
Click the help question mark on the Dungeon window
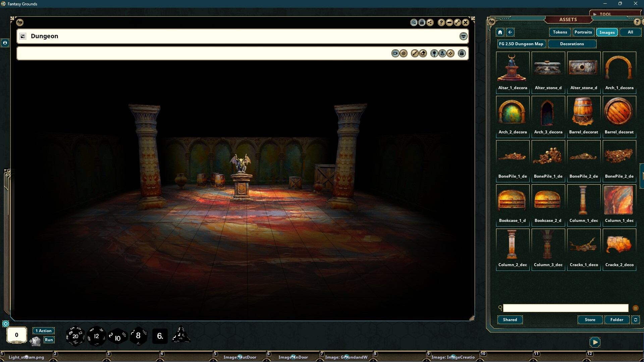442,22
